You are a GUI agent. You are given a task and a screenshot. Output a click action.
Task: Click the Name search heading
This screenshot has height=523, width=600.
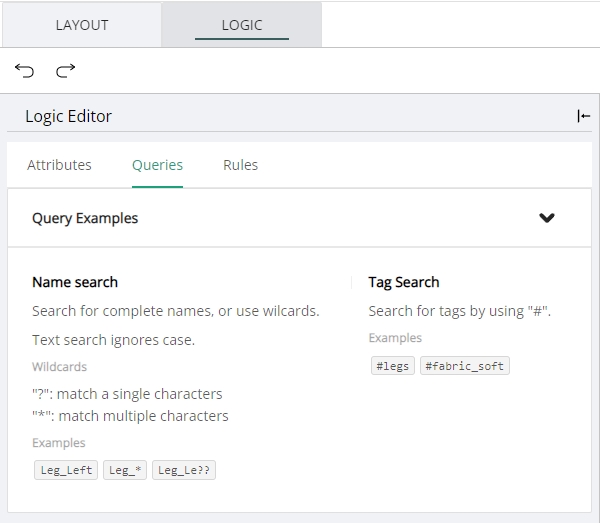[75, 282]
